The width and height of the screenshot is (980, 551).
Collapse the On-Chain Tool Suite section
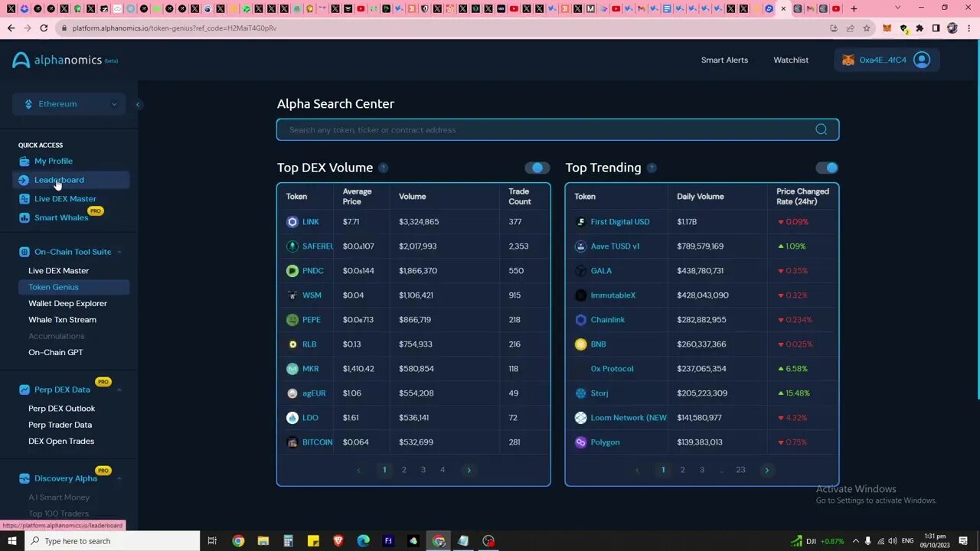[x=119, y=252]
